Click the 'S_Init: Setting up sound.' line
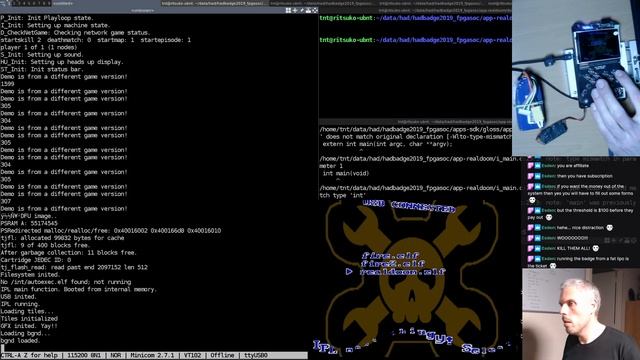This screenshot has height=360, width=640. (x=42, y=55)
